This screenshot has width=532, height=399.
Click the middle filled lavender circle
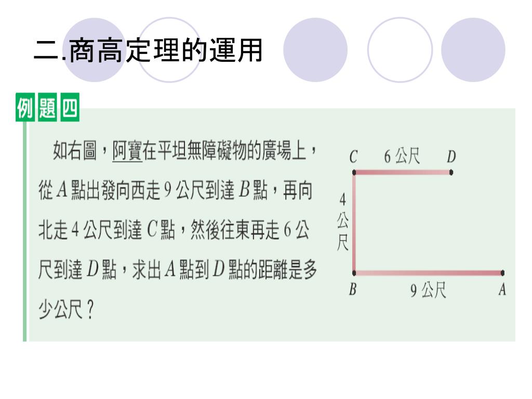(x=315, y=50)
